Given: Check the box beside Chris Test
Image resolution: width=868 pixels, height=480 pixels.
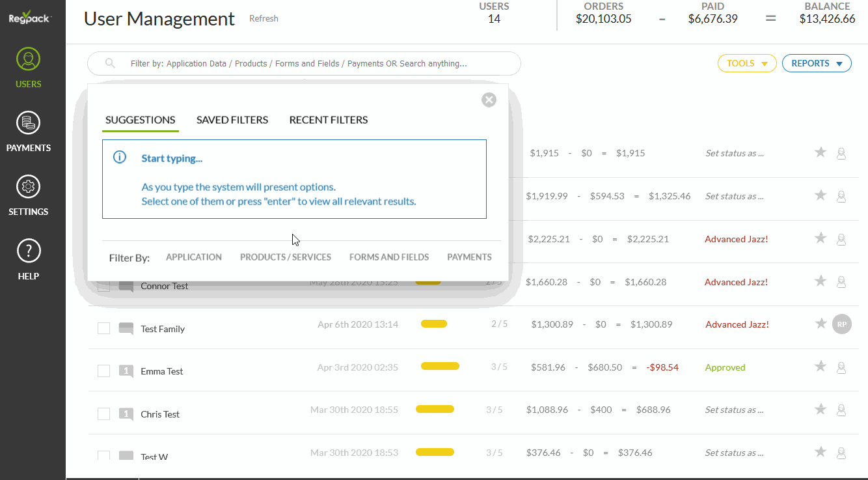Looking at the screenshot, I should [103, 414].
